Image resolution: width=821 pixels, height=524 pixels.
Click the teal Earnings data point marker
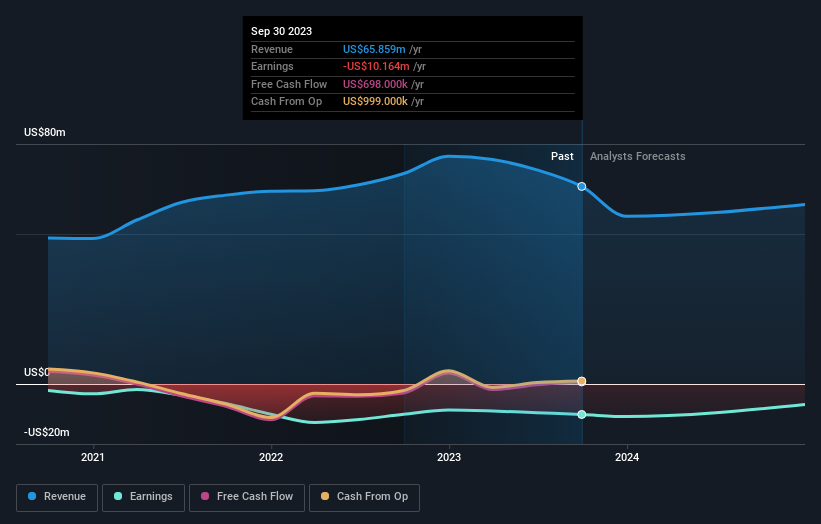[582, 415]
